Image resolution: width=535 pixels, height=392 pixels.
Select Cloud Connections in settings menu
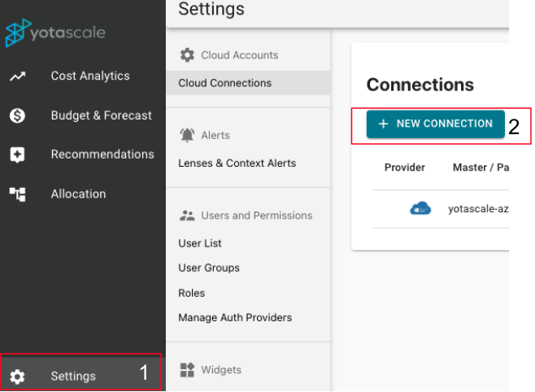click(224, 83)
